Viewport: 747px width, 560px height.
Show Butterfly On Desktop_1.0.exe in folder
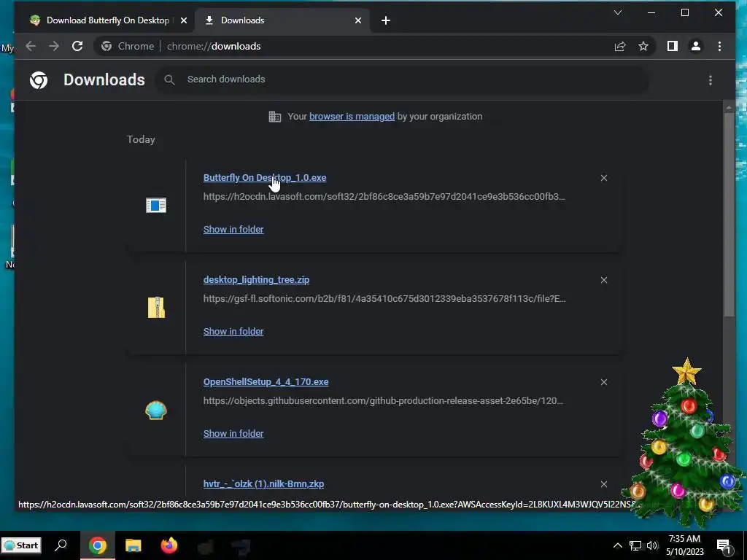click(233, 229)
